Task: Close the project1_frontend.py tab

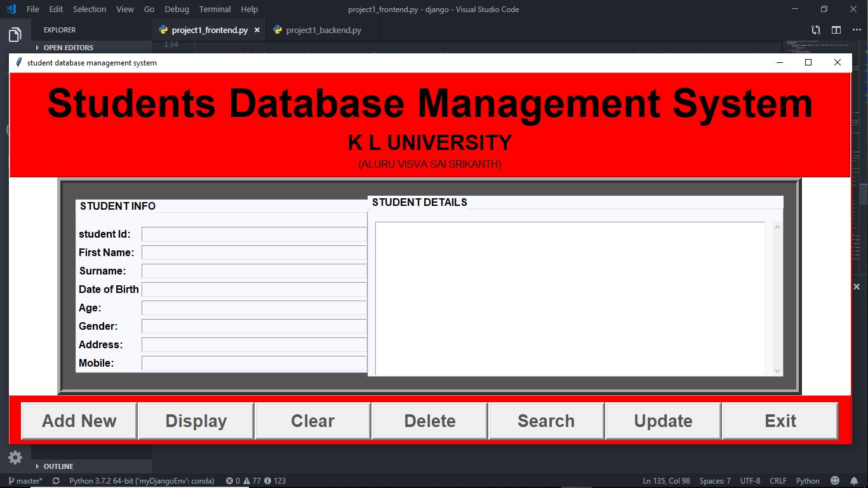Action: tap(257, 30)
